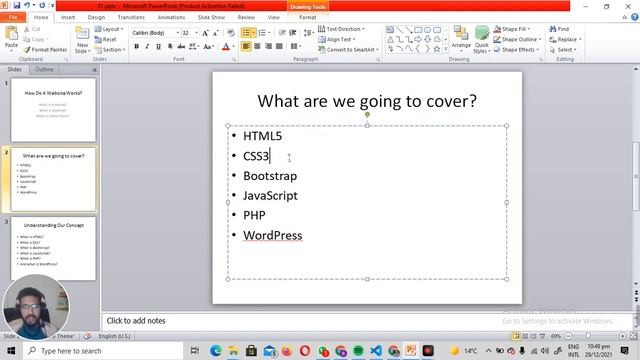Toggle Strikethrough formatting
Image resolution: width=640 pixels, height=360 pixels.
(x=181, y=47)
